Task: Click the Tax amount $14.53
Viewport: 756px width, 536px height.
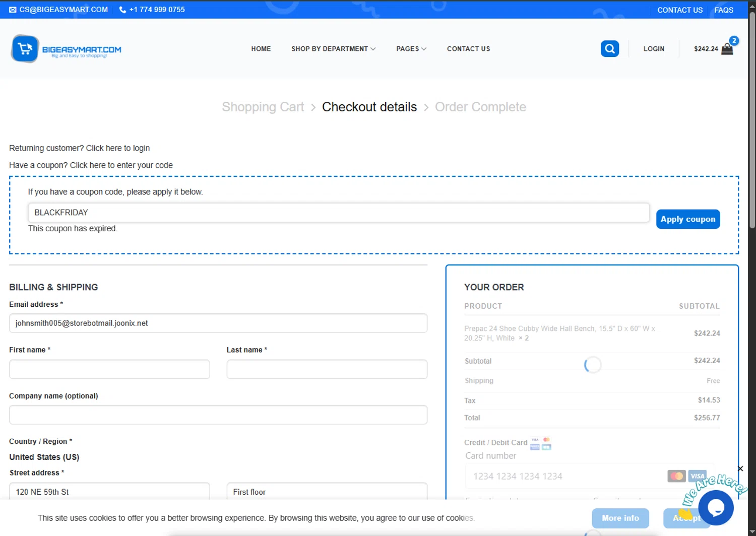Action: point(709,400)
